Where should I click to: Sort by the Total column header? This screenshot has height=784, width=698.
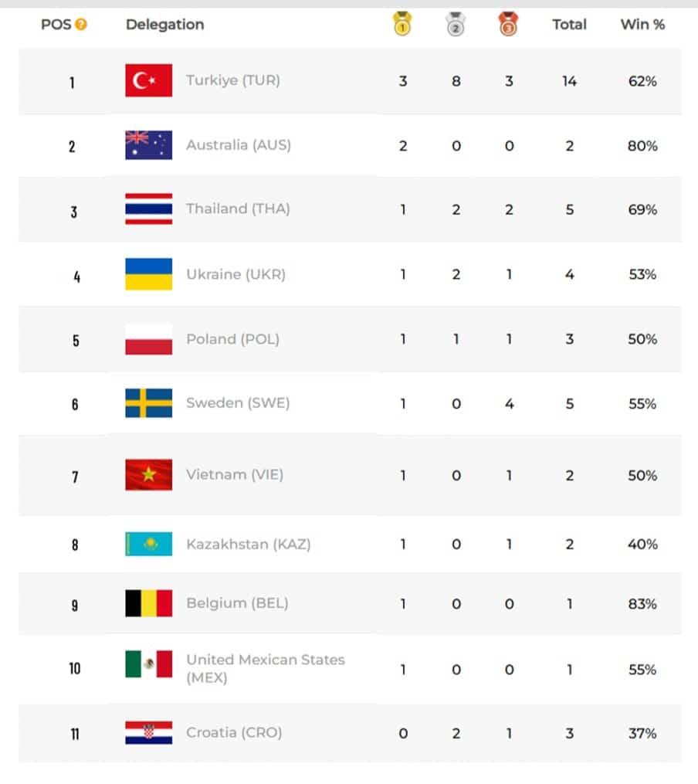click(x=569, y=24)
